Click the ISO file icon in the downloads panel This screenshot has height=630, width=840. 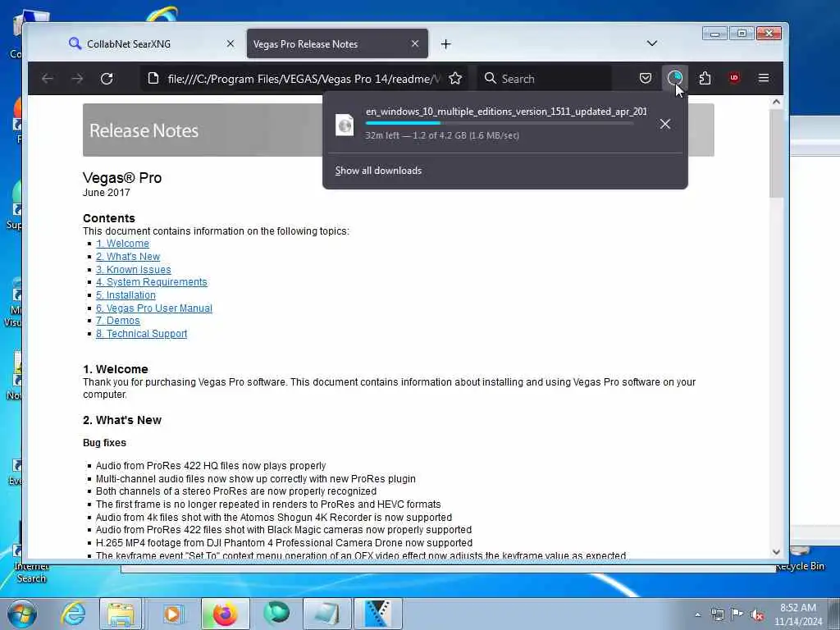click(x=345, y=125)
